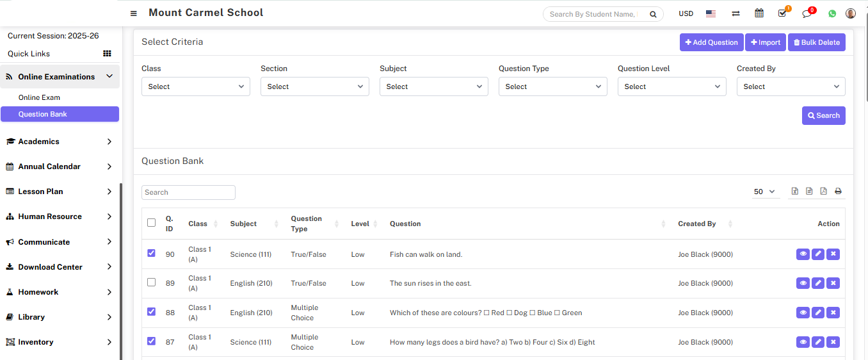The height and width of the screenshot is (360, 868).
Task: Expand the Created By dropdown
Action: click(791, 86)
